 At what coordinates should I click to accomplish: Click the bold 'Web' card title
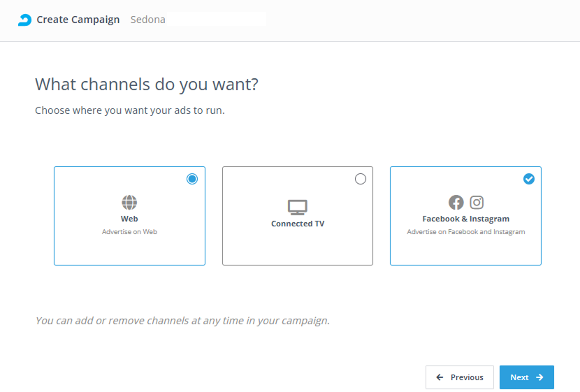[x=129, y=219]
